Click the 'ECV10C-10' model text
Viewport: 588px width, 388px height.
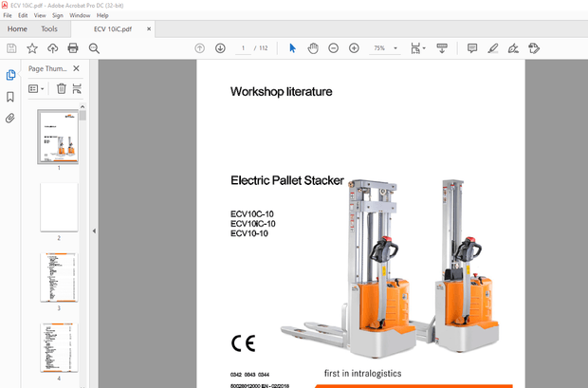pyautogui.click(x=252, y=213)
